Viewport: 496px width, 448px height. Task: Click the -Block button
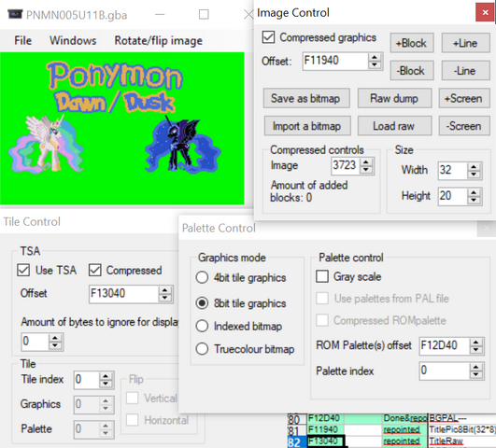coord(412,71)
